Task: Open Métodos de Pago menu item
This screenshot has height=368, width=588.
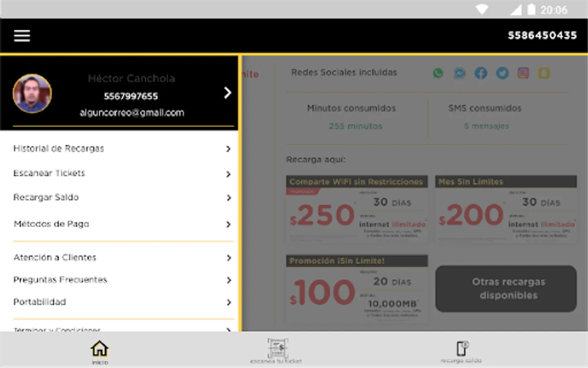Action: [x=119, y=224]
